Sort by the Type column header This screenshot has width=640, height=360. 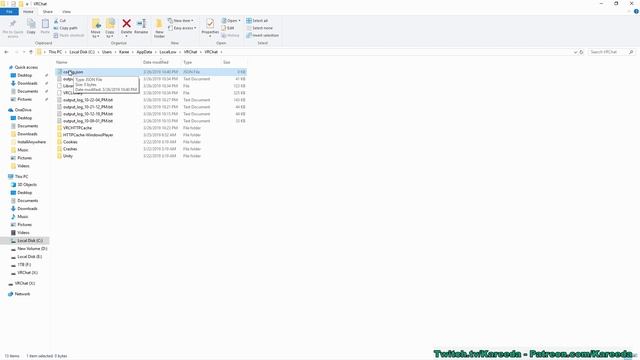[x=187, y=62]
